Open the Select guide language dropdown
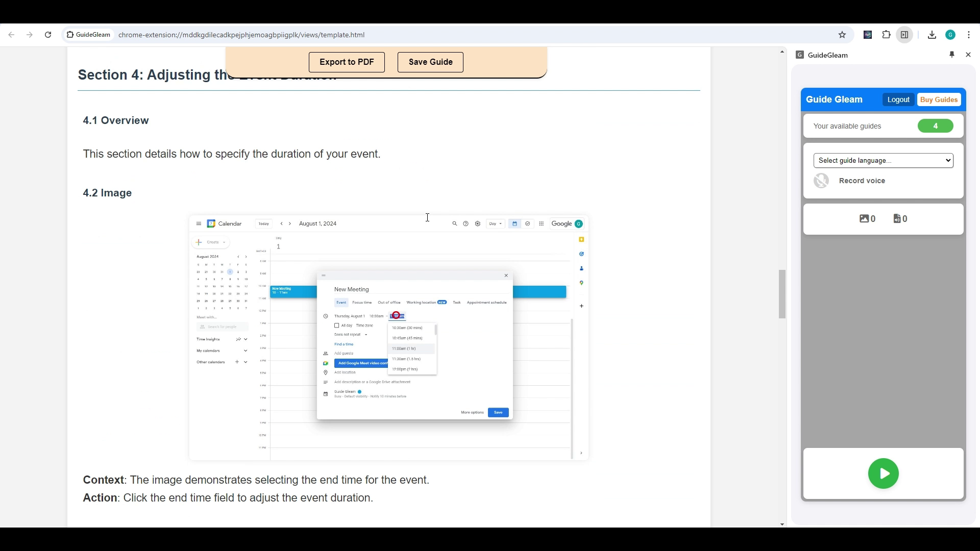Screen dimensions: 980x551 [x=883, y=160]
